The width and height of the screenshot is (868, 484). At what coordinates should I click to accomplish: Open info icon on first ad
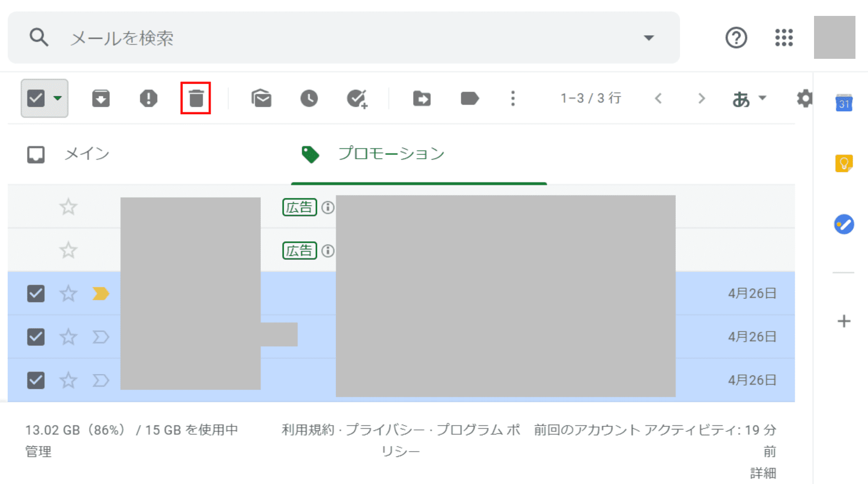point(328,207)
